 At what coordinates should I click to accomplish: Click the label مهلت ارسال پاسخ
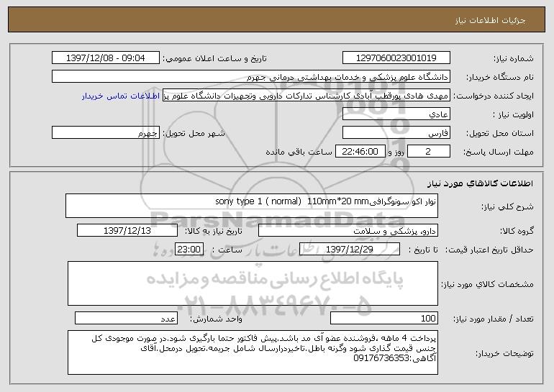pos(499,152)
